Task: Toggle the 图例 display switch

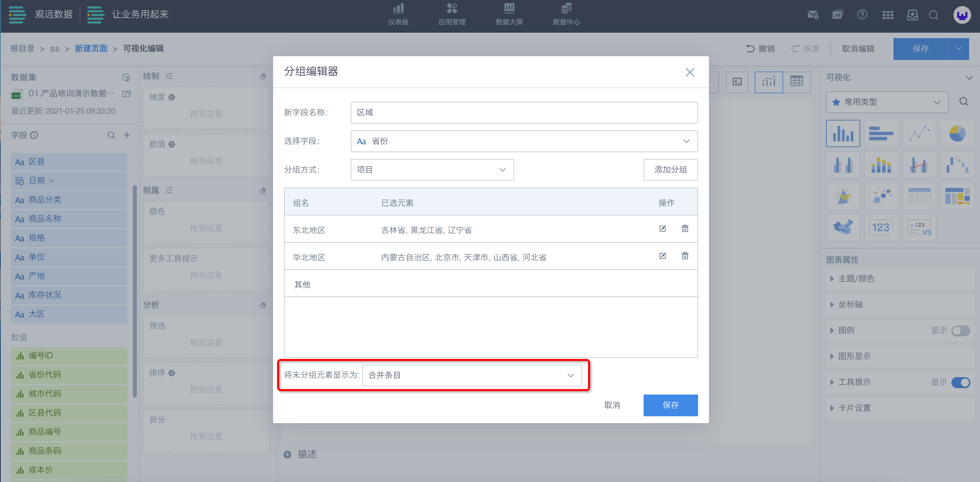Action: pos(961,330)
